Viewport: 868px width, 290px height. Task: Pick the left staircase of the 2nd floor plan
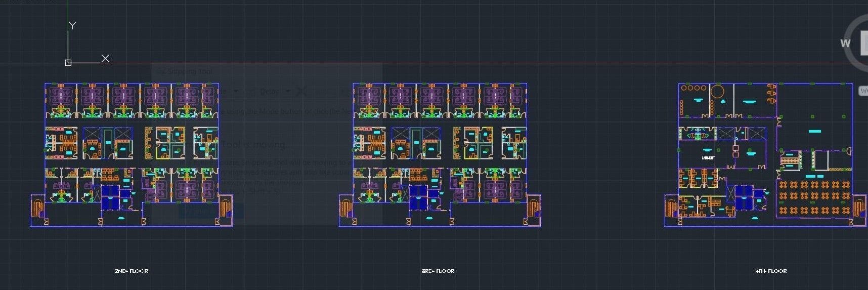point(39,208)
